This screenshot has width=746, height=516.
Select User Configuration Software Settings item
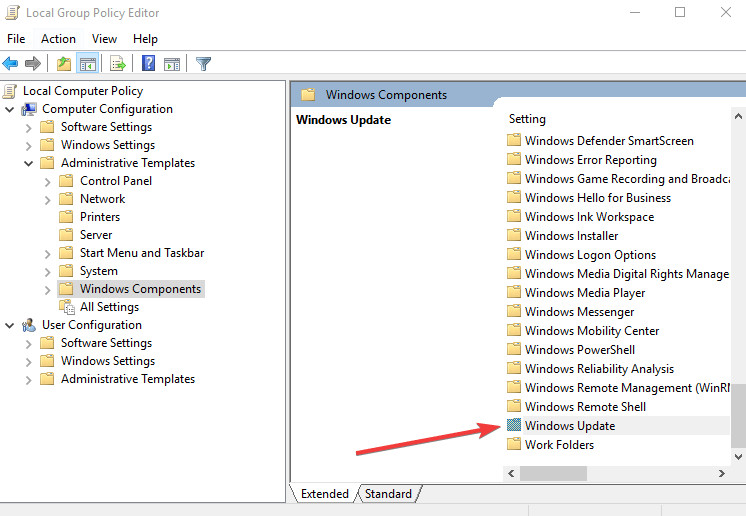pos(106,343)
